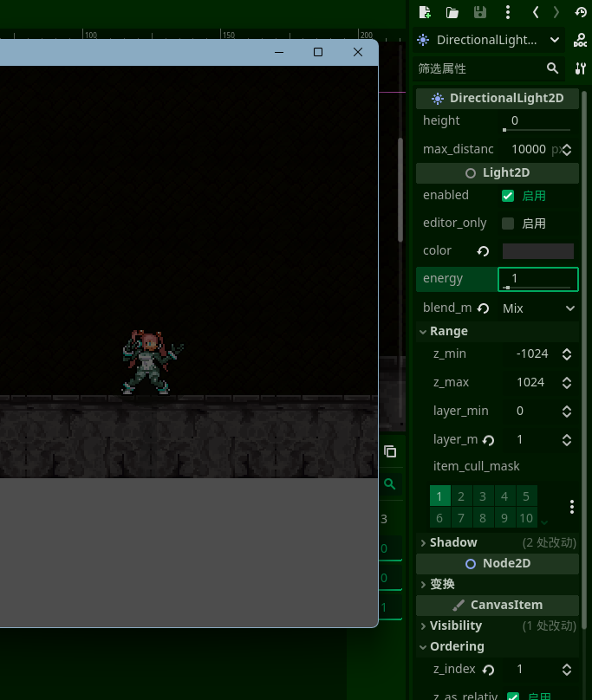Disable the Light2D enabled checkbox
Image resolution: width=592 pixels, height=700 pixels.
(508, 196)
